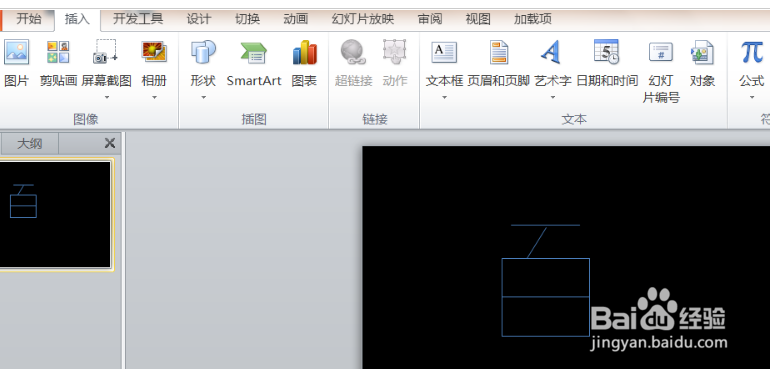Insert a SmartArt graphic
770x369 pixels.
tap(253, 64)
